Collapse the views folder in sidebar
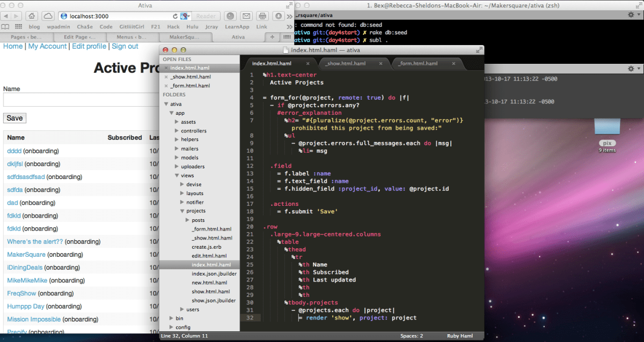Image resolution: width=644 pixels, height=342 pixels. point(177,176)
